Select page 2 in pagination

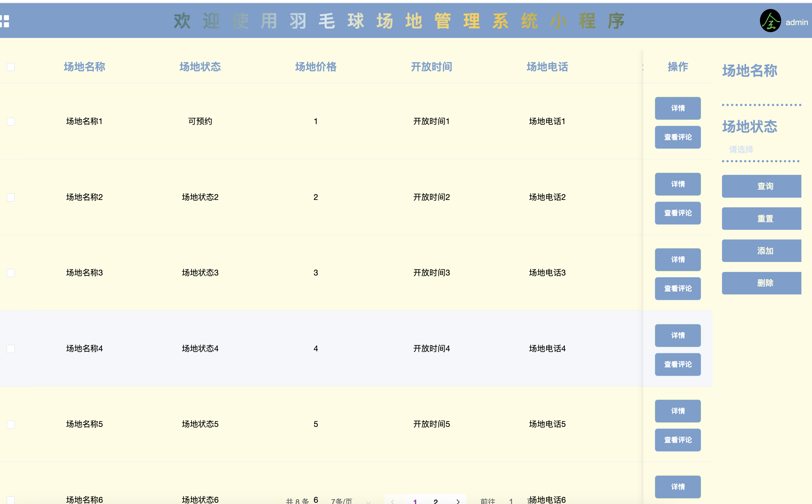[x=435, y=501]
